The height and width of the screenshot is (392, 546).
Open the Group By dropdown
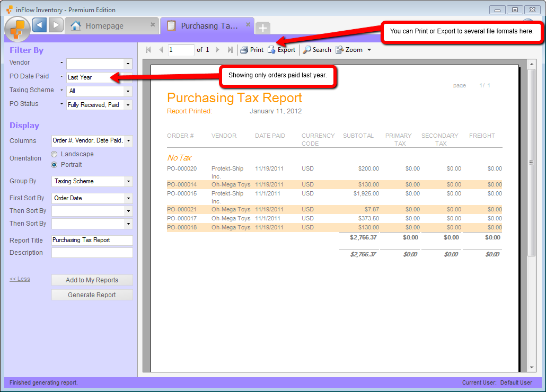[x=128, y=181]
